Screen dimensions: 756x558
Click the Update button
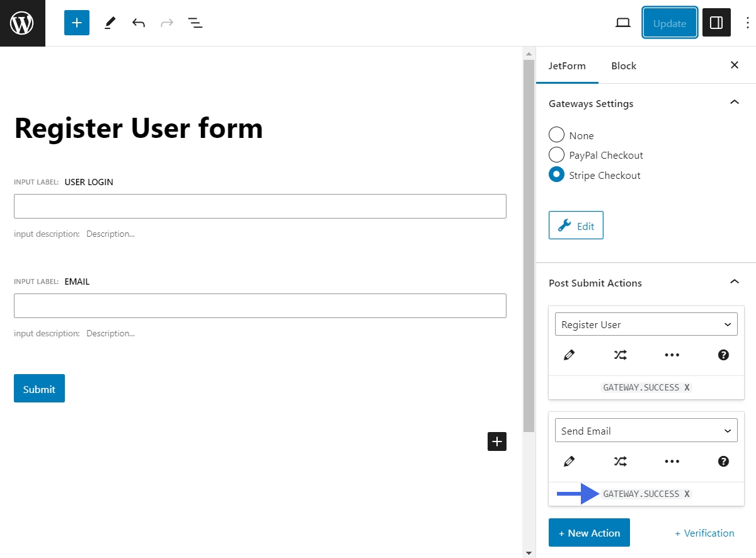[x=670, y=23]
